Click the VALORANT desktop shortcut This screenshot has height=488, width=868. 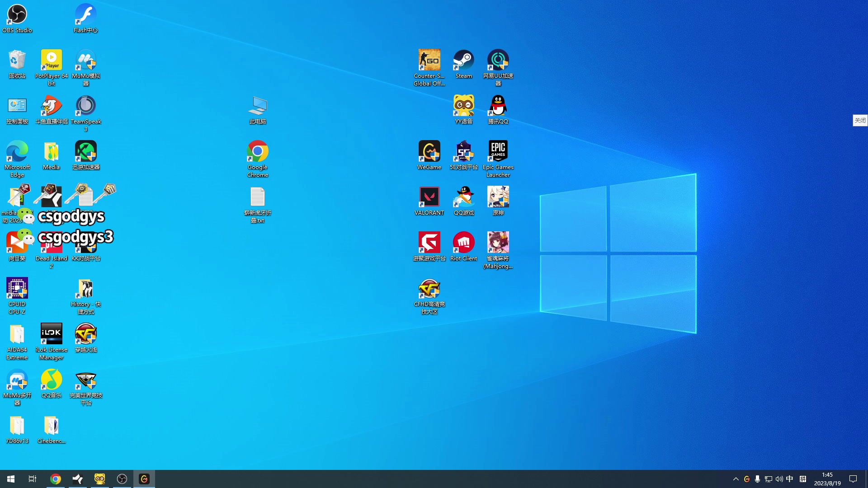click(x=429, y=201)
